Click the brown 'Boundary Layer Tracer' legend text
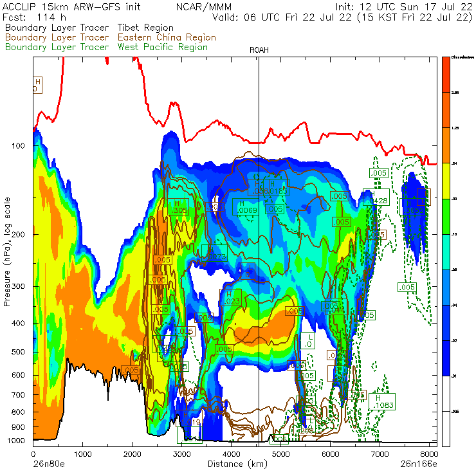 pos(57,37)
